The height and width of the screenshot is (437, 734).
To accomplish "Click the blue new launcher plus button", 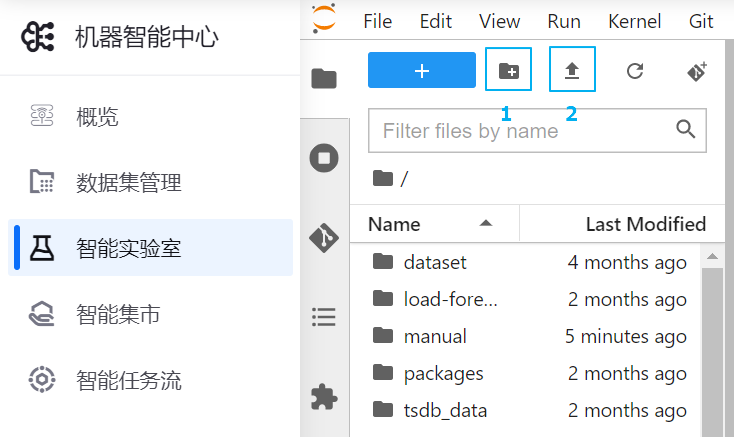I will 421,70.
